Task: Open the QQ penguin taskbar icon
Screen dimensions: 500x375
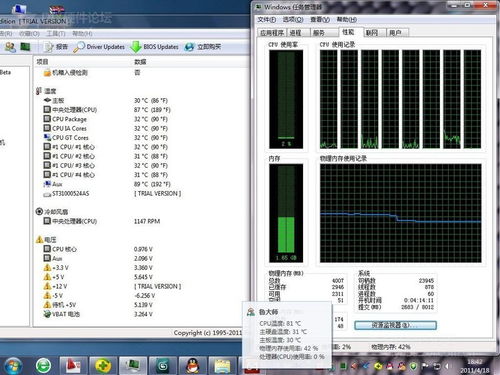Action: (x=192, y=366)
